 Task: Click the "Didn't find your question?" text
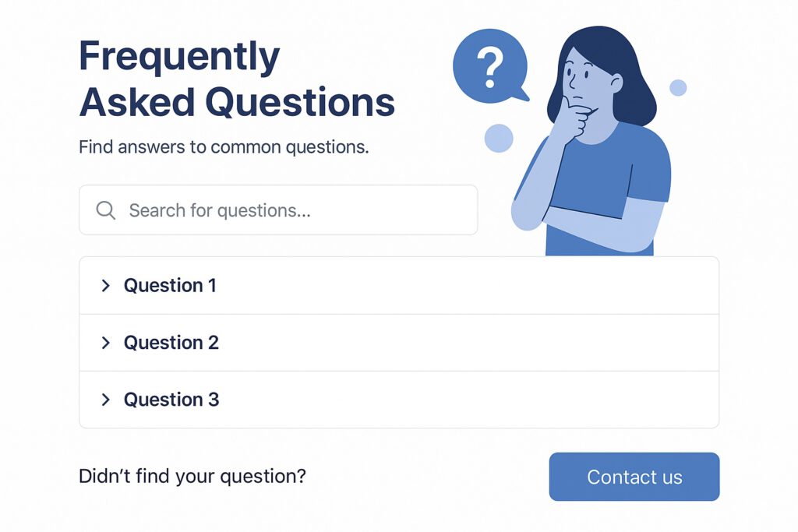[192, 476]
